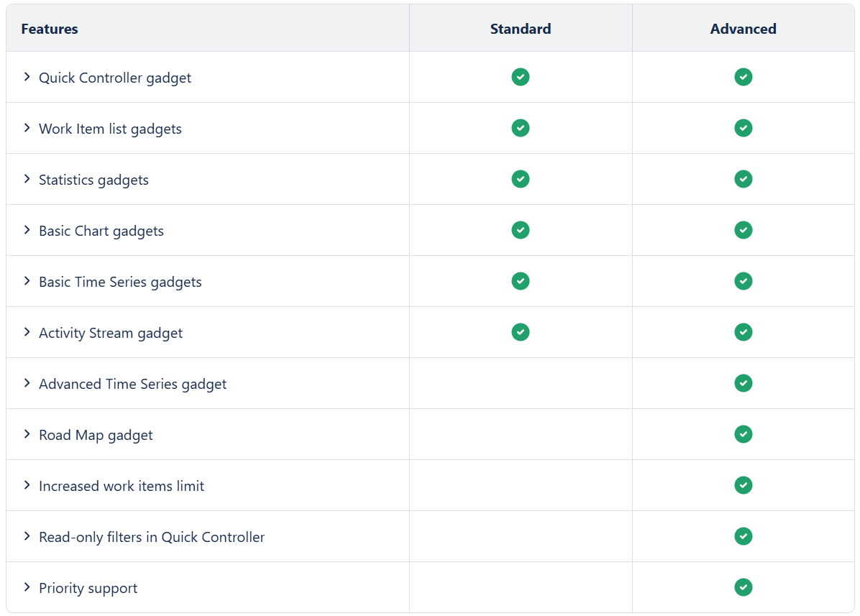Image resolution: width=860 pixels, height=616 pixels.
Task: Click the Features column header
Action: pyautogui.click(x=50, y=29)
